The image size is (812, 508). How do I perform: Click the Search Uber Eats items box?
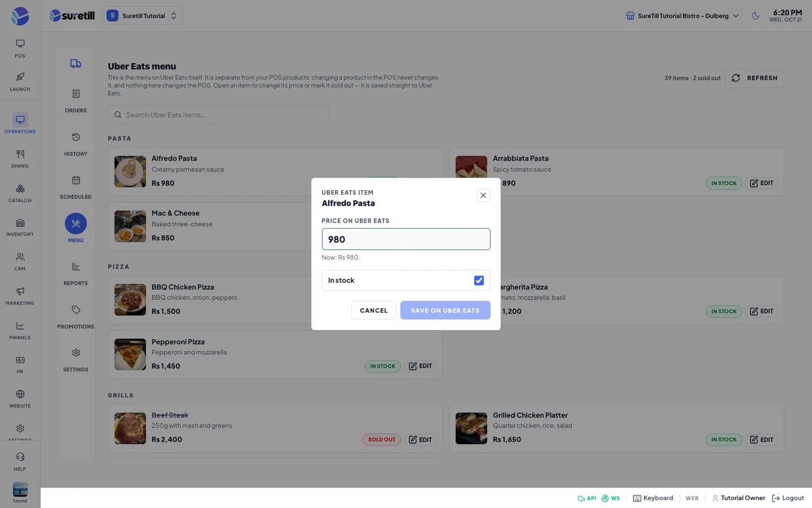[218, 115]
